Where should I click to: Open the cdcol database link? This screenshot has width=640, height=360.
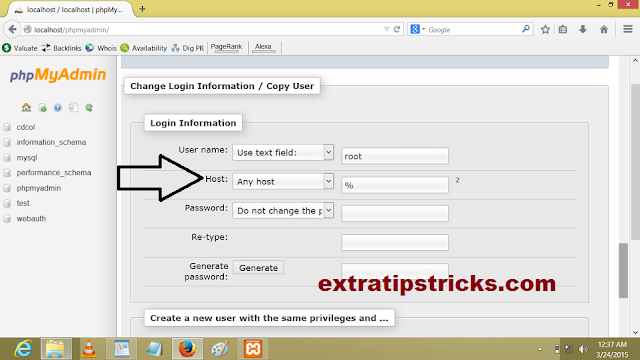coord(26,127)
